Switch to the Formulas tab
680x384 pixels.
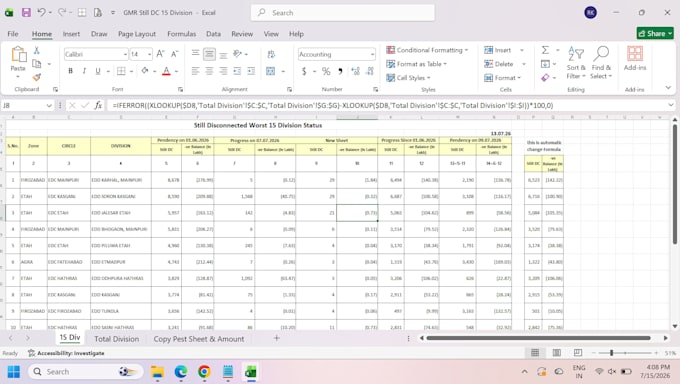click(x=181, y=34)
